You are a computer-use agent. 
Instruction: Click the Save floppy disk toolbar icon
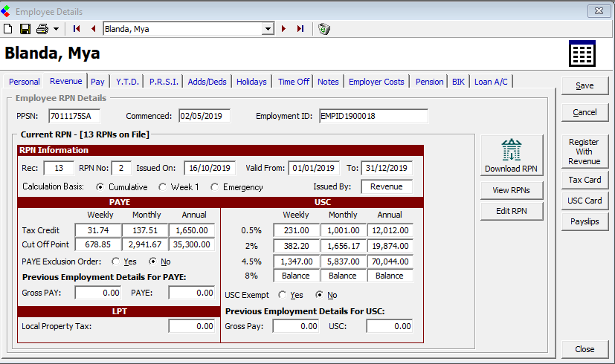25,29
